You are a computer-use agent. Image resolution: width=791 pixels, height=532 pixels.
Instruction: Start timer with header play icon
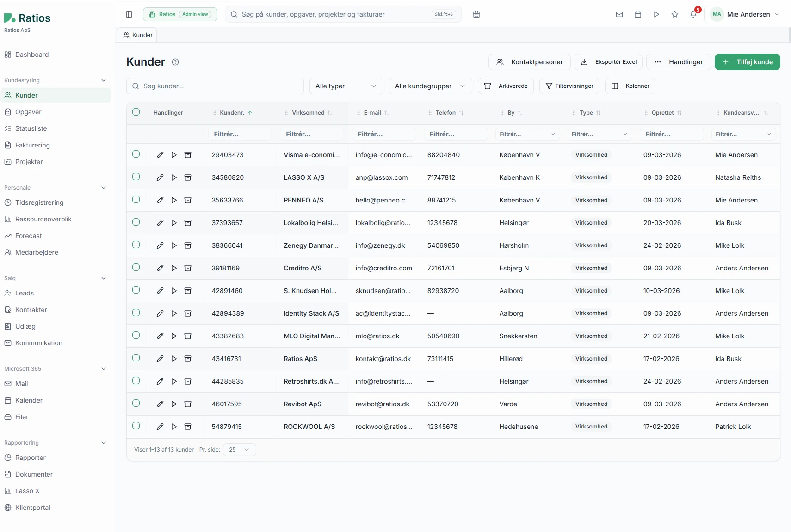point(656,14)
